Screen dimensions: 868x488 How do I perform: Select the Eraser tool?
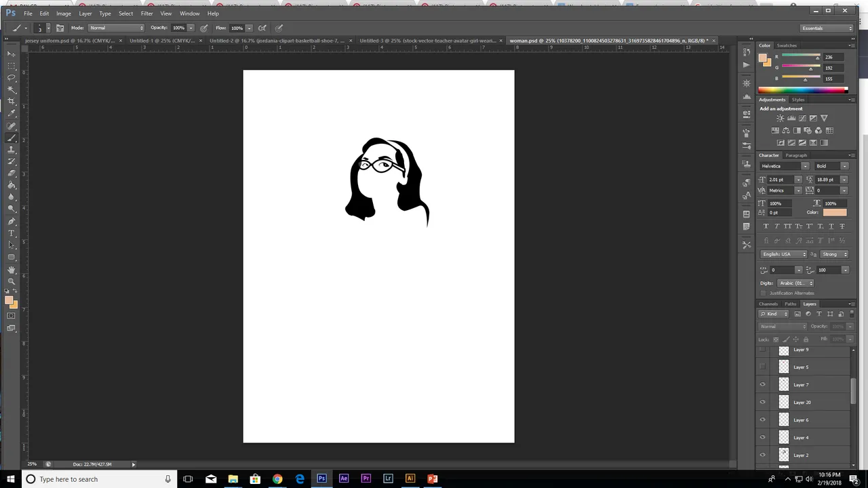click(x=12, y=174)
